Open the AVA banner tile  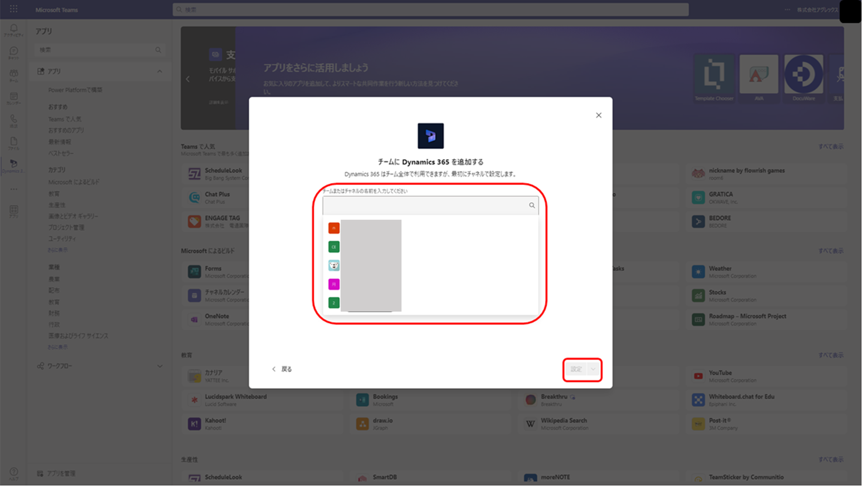(x=759, y=79)
